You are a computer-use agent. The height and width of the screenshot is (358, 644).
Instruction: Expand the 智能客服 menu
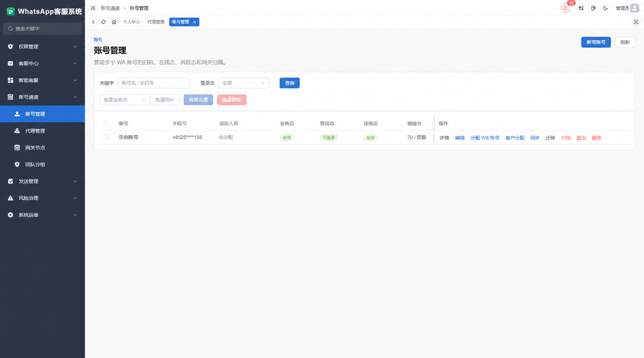pyautogui.click(x=42, y=80)
